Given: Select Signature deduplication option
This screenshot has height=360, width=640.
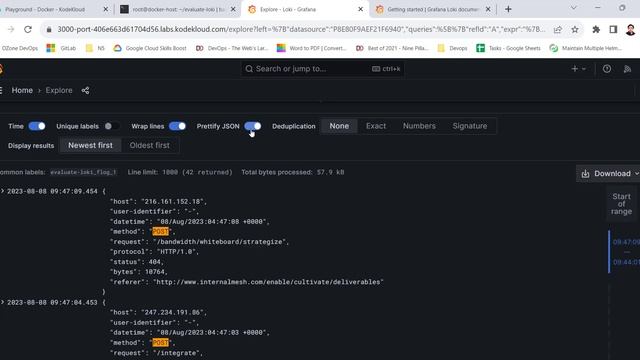Looking at the screenshot, I should click(x=470, y=126).
